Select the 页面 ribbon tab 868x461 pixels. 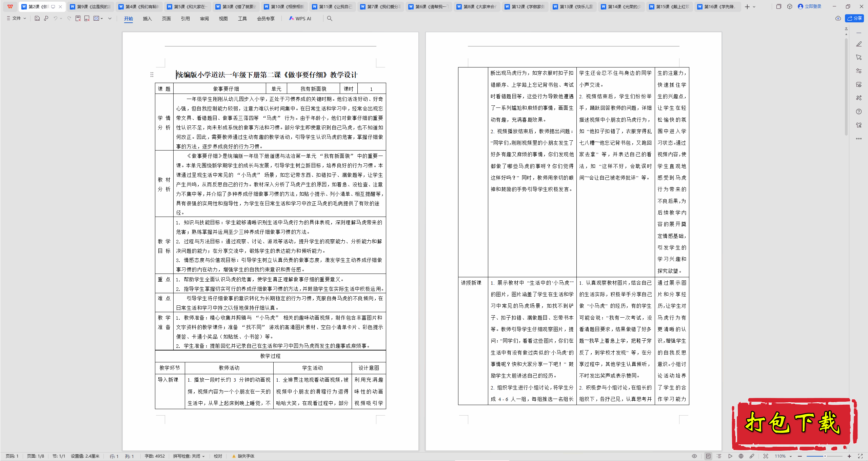tap(166, 19)
